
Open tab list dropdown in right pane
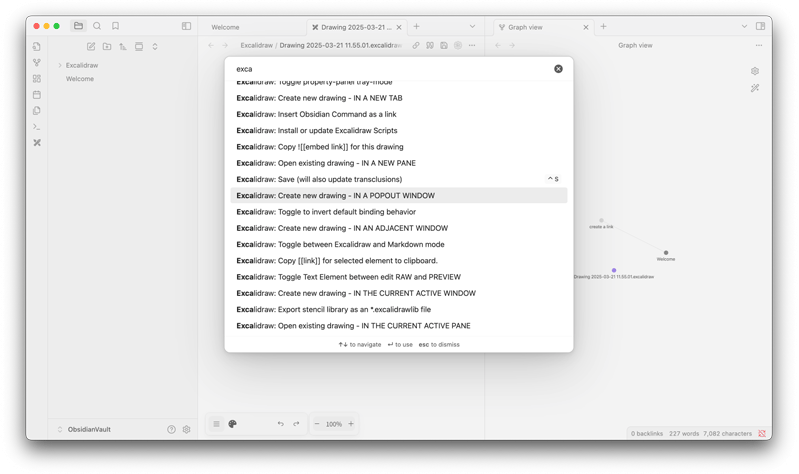coord(744,27)
